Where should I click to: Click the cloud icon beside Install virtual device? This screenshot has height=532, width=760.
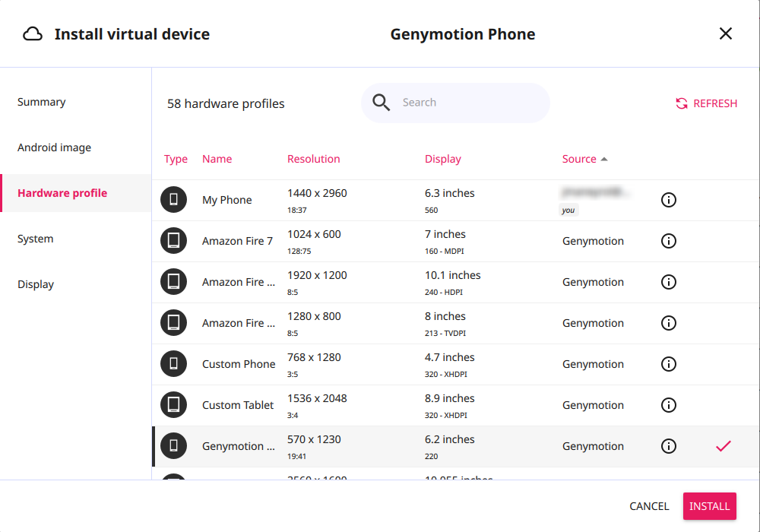(33, 34)
